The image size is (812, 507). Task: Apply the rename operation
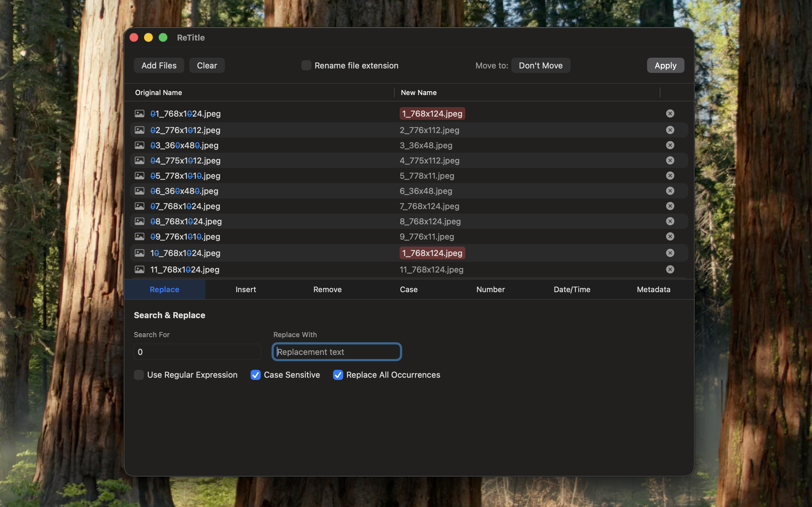click(x=665, y=65)
